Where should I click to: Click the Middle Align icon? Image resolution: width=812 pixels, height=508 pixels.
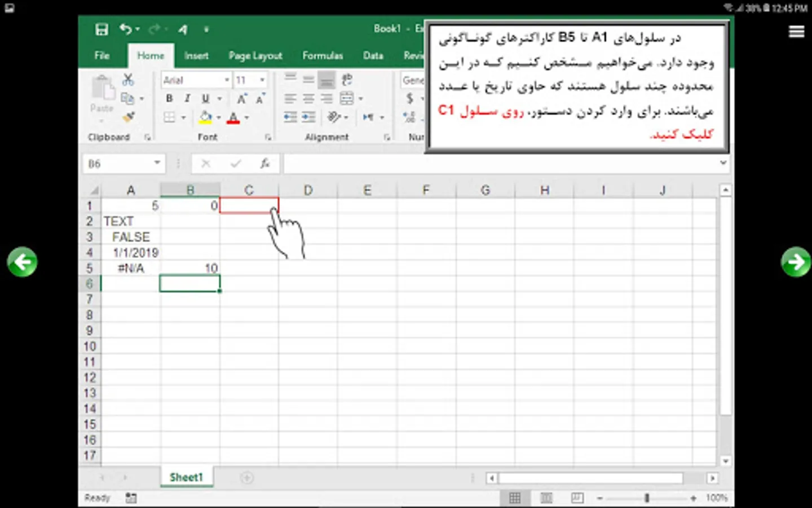tap(308, 80)
